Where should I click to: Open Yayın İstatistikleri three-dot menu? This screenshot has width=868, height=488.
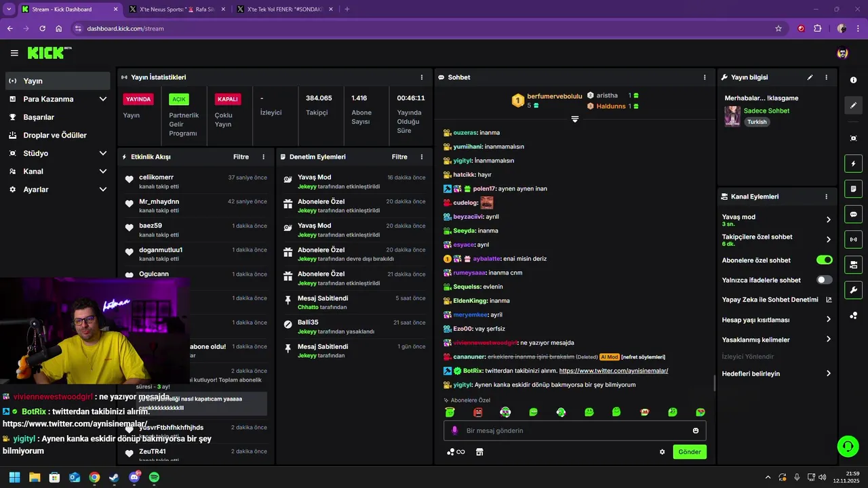(x=422, y=77)
